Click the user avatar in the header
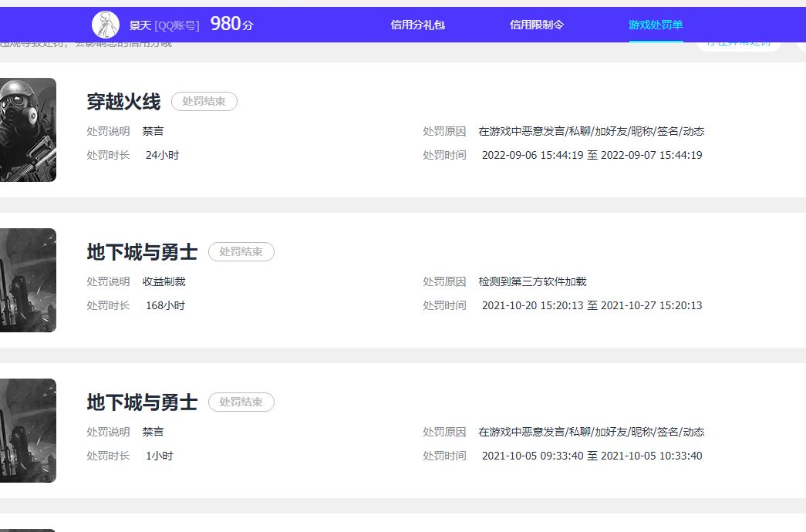 [x=106, y=25]
